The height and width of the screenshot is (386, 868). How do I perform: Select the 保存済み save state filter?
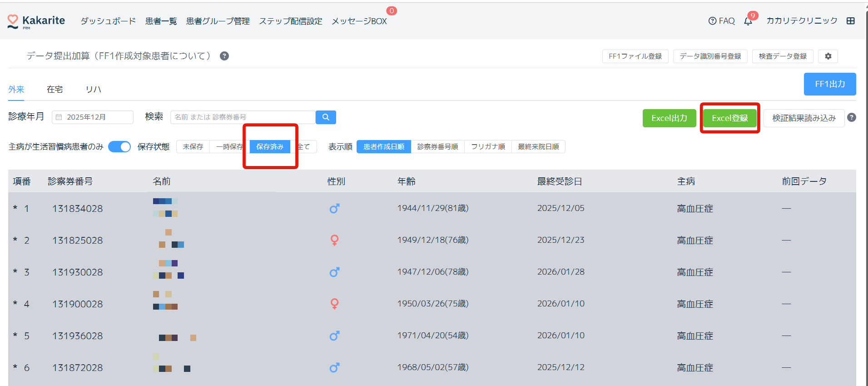point(270,146)
